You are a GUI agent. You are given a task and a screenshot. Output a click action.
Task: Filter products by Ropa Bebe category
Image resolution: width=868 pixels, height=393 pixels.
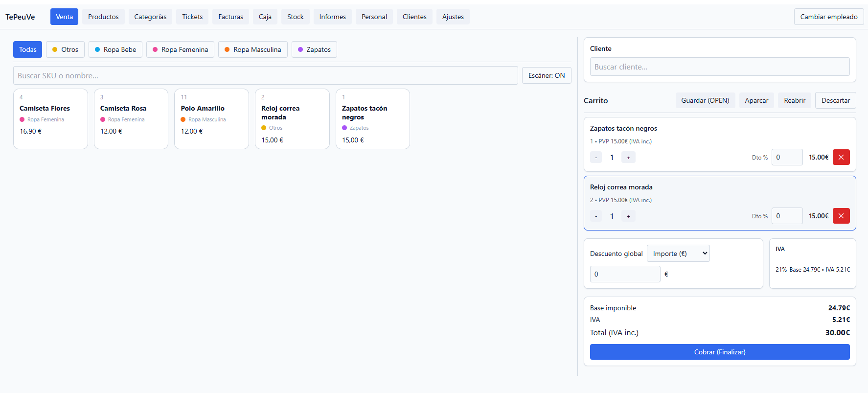(115, 49)
